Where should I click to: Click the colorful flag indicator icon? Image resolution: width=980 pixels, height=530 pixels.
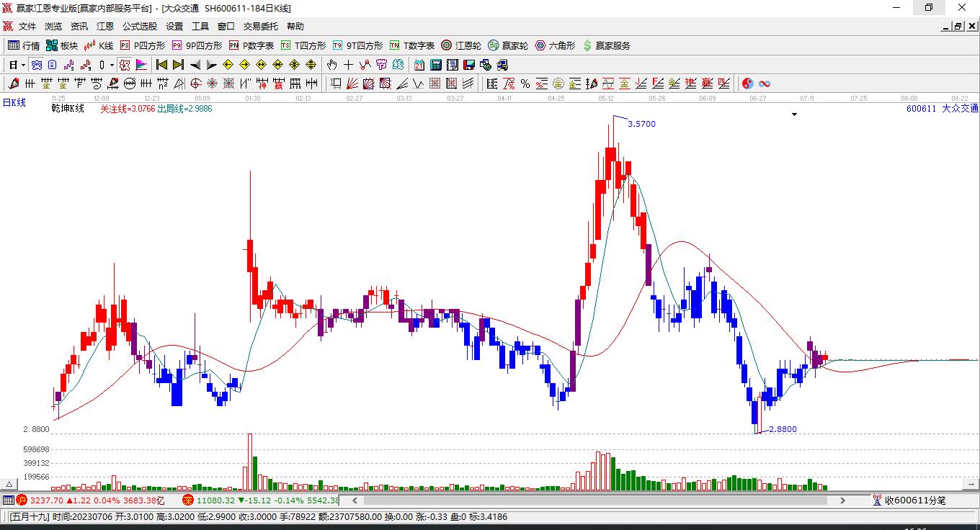(141, 65)
